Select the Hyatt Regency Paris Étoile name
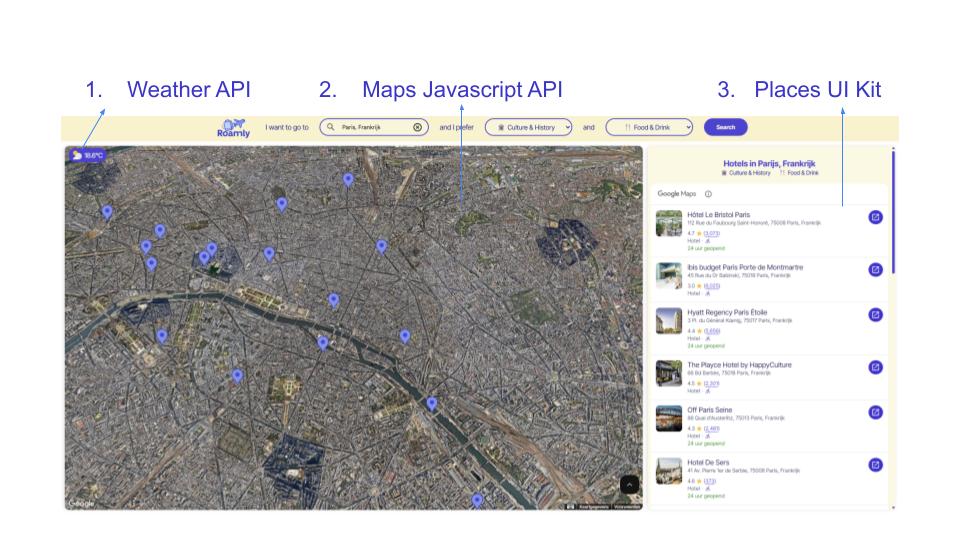This screenshot has width=960, height=540. (x=727, y=312)
